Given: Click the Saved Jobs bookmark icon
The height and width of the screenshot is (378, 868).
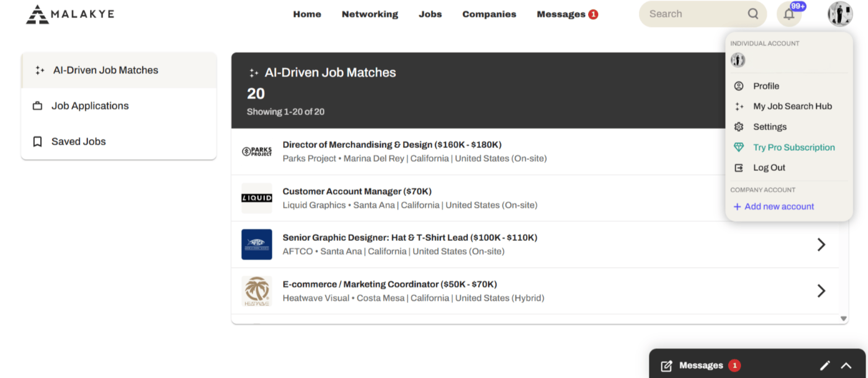Looking at the screenshot, I should pos(38,142).
